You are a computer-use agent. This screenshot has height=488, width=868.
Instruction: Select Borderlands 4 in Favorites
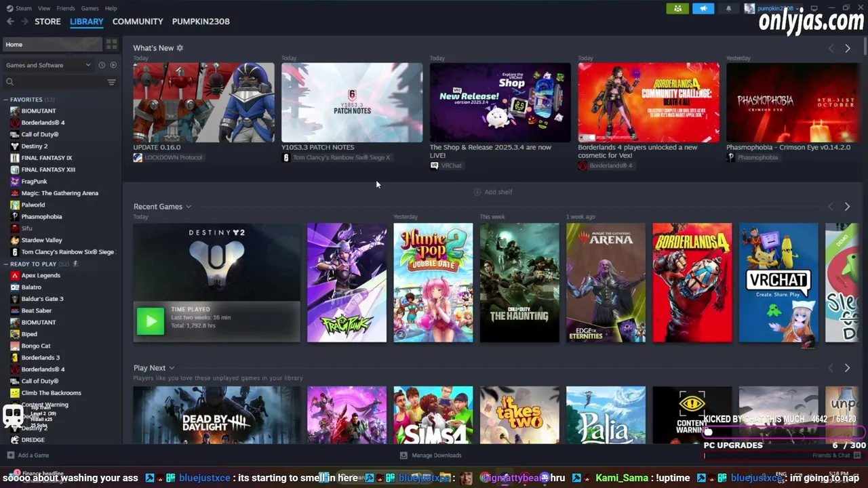pos(43,123)
